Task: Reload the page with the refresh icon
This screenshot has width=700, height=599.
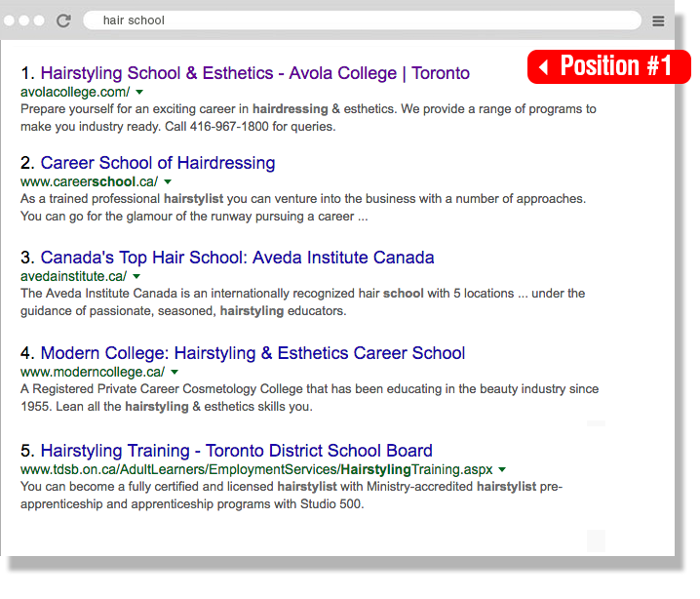Action: 63,20
